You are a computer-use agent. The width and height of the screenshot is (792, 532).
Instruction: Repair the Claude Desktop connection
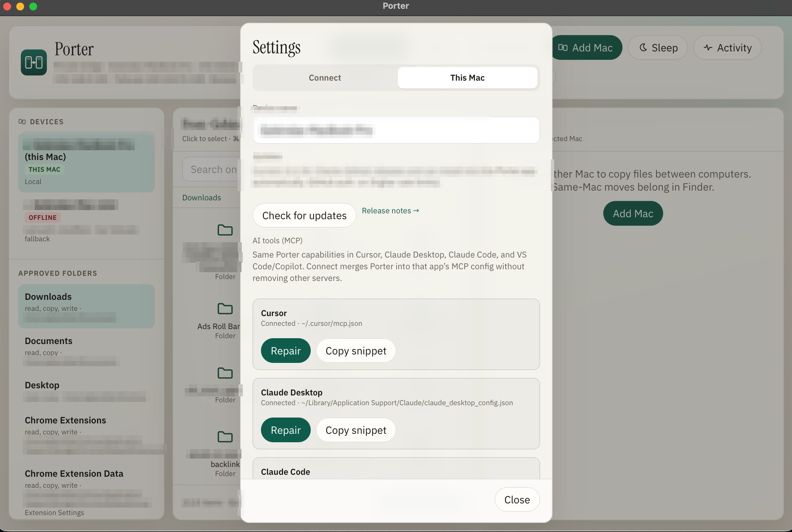[x=285, y=430]
